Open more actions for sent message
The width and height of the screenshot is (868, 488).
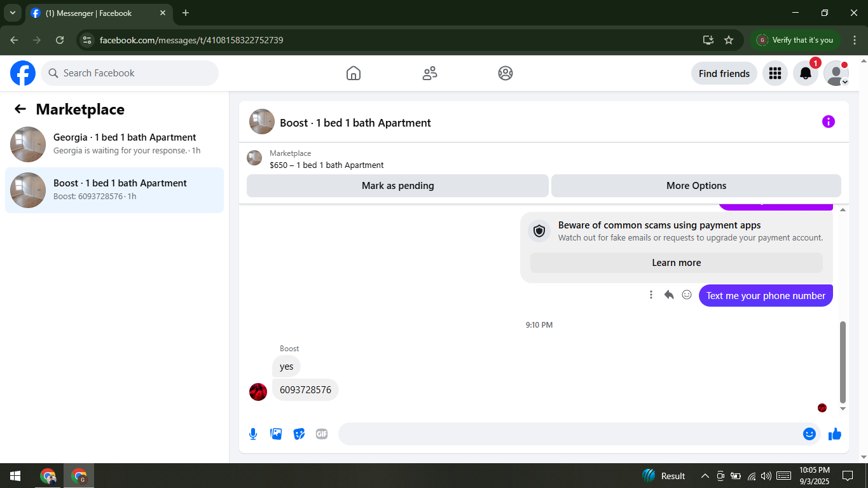pos(651,295)
